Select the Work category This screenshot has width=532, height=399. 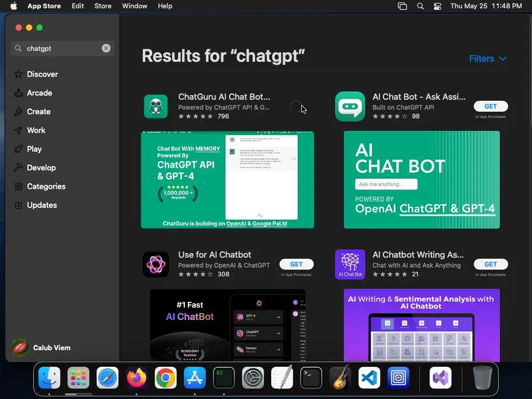pos(30,130)
